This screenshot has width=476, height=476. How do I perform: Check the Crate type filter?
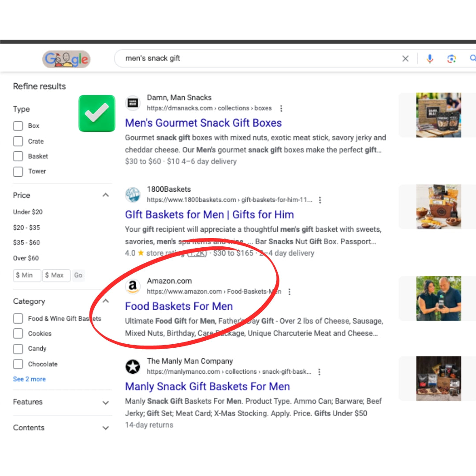coord(18,141)
